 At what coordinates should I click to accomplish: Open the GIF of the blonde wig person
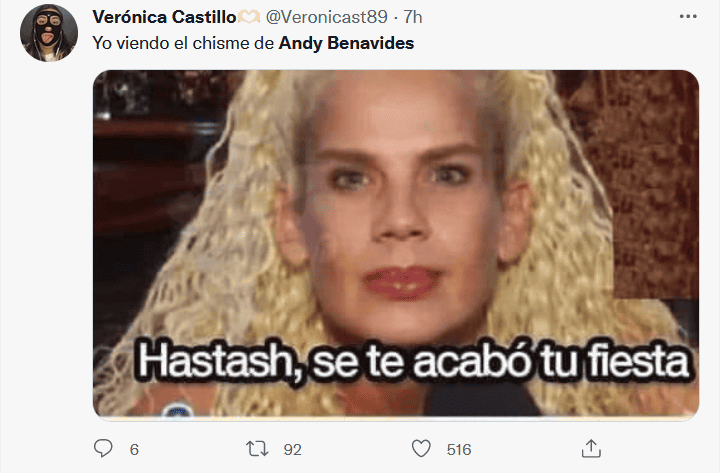396,244
